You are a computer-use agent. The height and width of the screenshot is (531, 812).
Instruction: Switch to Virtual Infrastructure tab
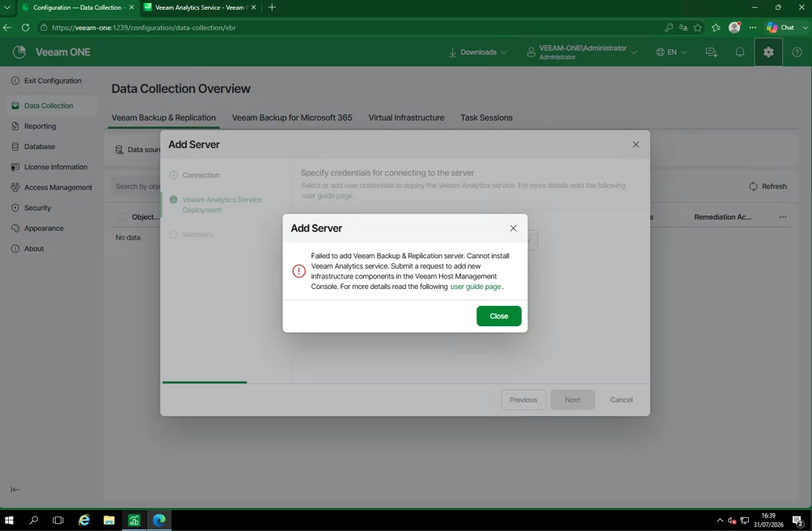(x=407, y=117)
